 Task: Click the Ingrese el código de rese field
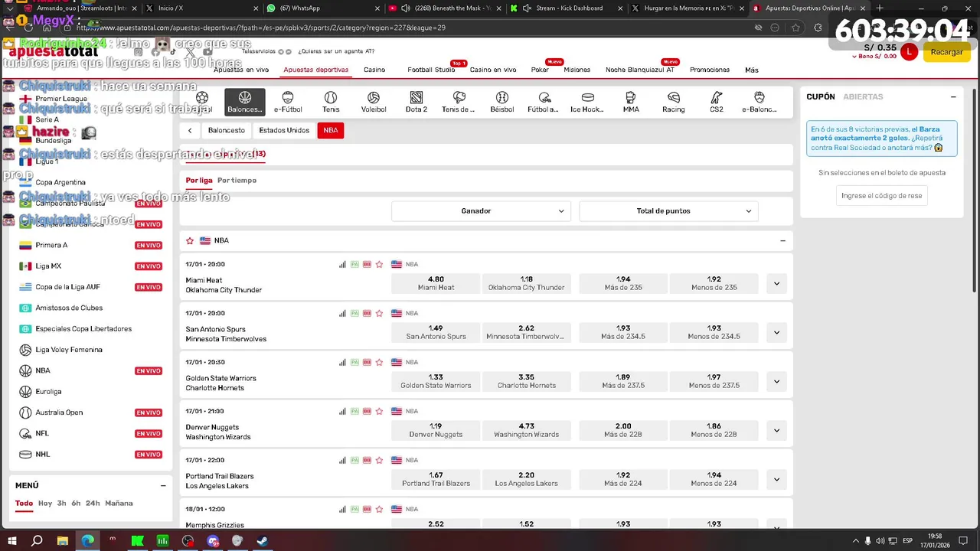pos(881,196)
